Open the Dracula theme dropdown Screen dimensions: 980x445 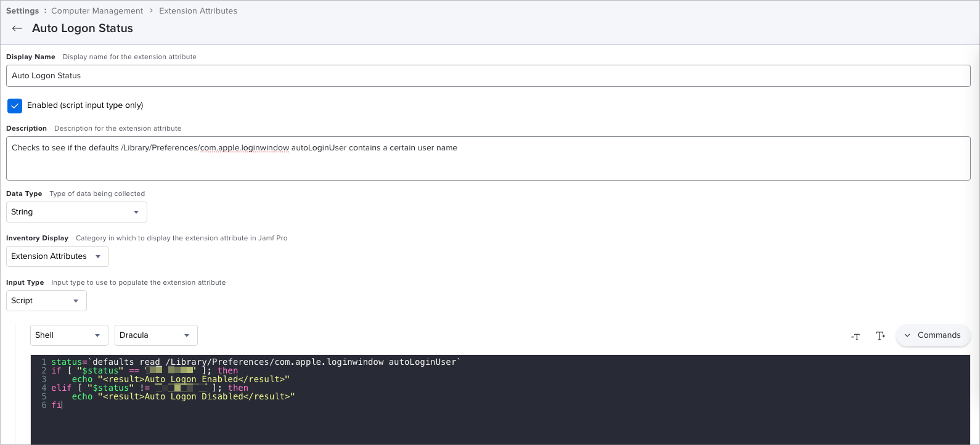click(x=156, y=335)
